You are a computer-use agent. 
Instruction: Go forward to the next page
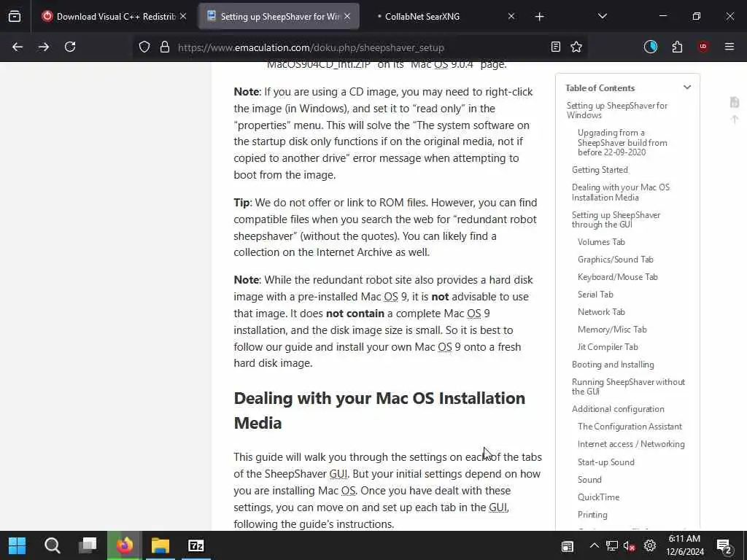[x=44, y=47]
